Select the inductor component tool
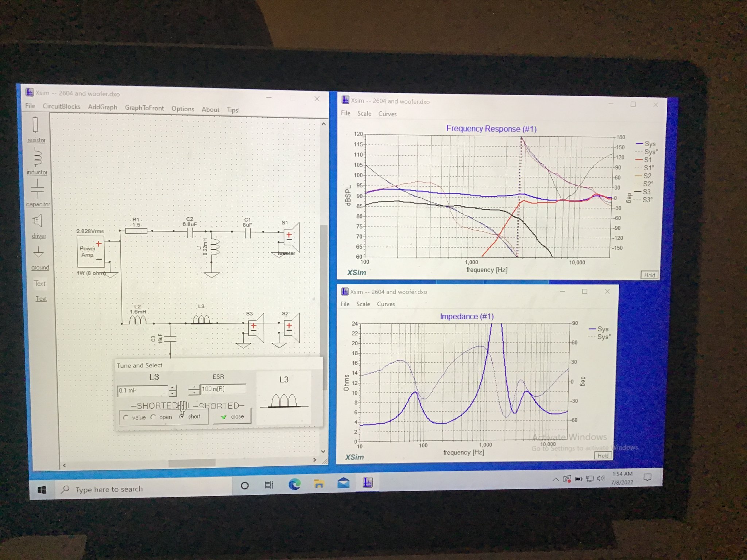747x560 pixels. point(37,161)
